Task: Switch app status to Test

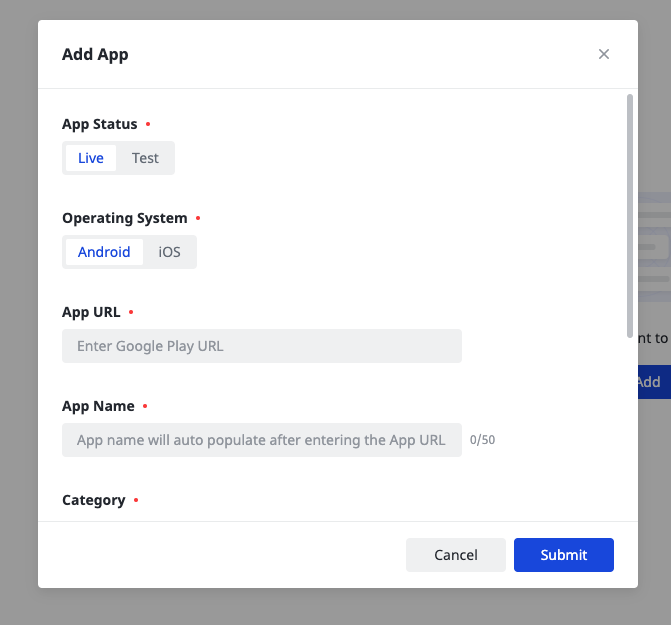Action: [145, 158]
